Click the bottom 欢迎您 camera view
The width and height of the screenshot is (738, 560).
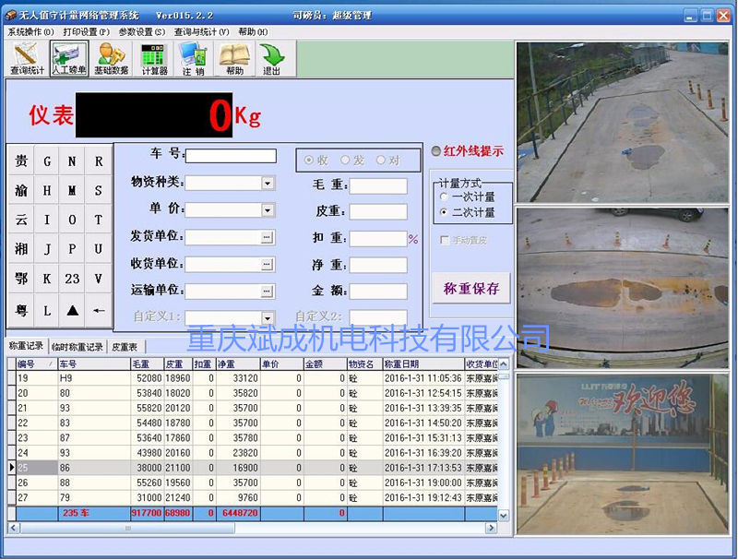(x=623, y=454)
